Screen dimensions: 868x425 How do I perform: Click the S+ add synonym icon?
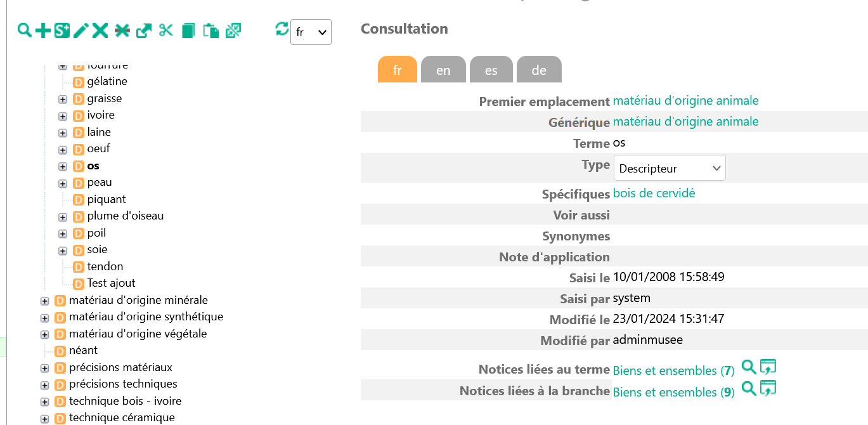(62, 30)
